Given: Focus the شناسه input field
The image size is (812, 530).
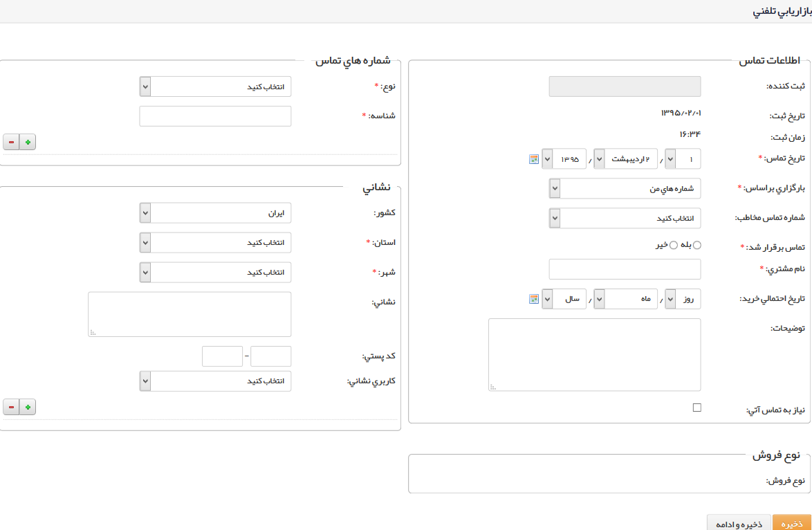Looking at the screenshot, I should coord(215,116).
